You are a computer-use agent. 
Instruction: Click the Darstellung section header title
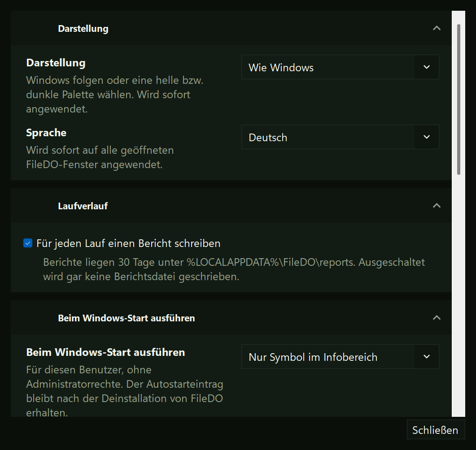click(83, 29)
